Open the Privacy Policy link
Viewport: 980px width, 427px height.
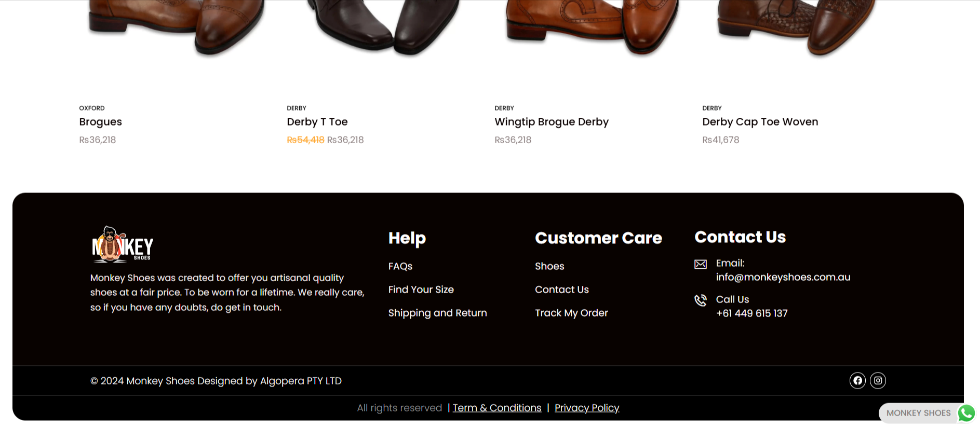pos(587,408)
